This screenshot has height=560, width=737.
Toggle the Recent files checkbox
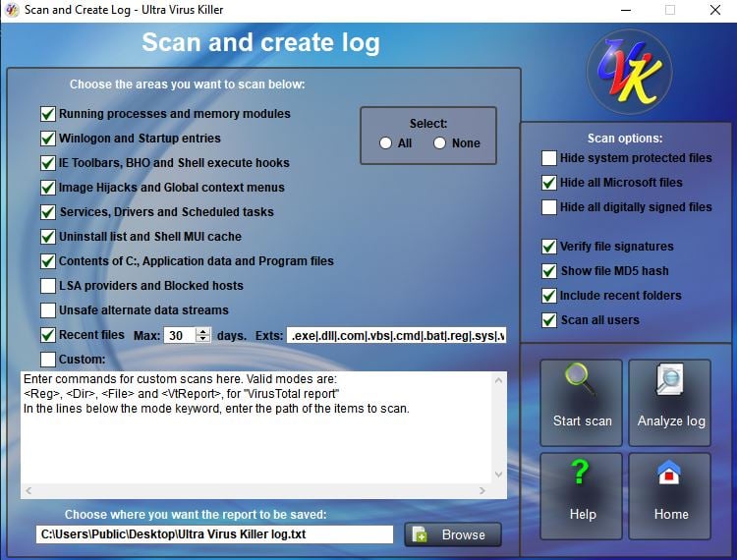point(48,335)
